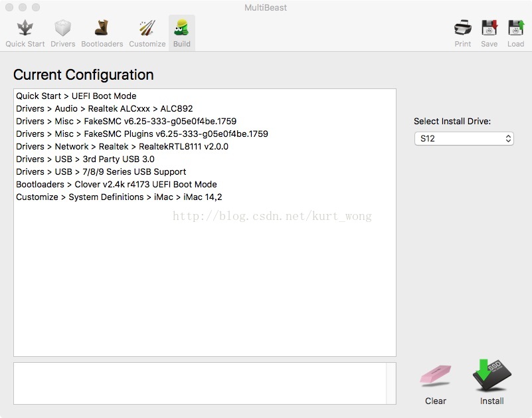
Task: Select the UEFI Boot Mode Quick Start line
Action: [76, 96]
